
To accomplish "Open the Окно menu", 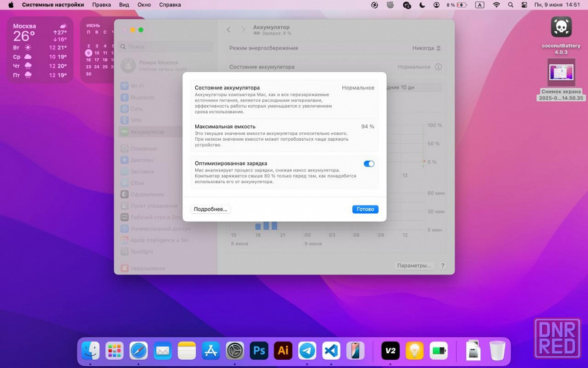I will coord(144,5).
